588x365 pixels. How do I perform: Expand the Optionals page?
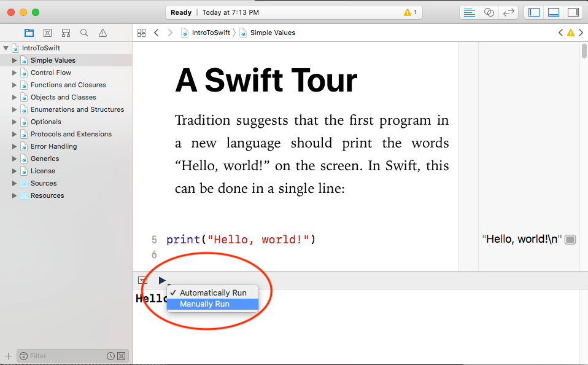[x=14, y=122]
